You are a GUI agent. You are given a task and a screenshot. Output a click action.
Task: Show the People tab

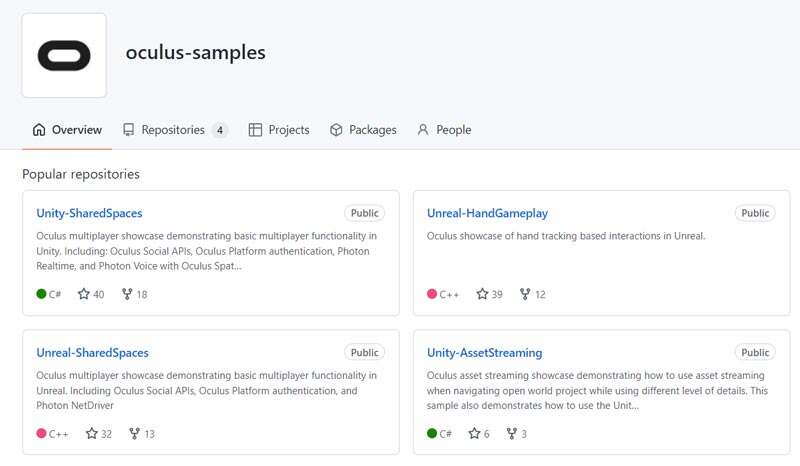(x=443, y=130)
